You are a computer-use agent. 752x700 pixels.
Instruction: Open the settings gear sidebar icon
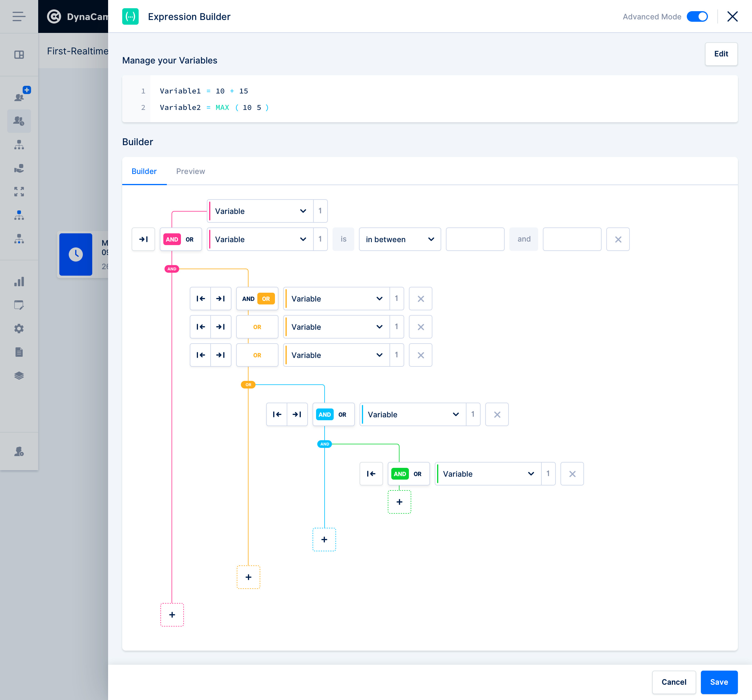coord(19,329)
